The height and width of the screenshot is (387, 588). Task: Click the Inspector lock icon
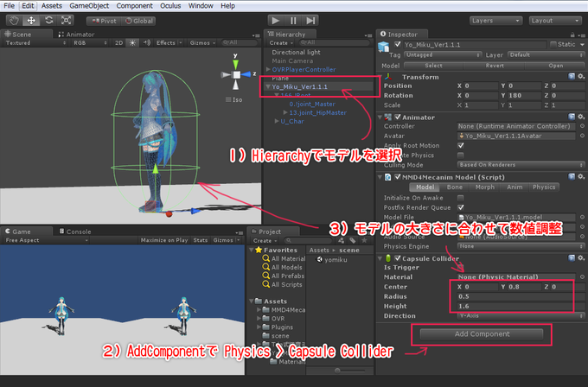pos(572,35)
